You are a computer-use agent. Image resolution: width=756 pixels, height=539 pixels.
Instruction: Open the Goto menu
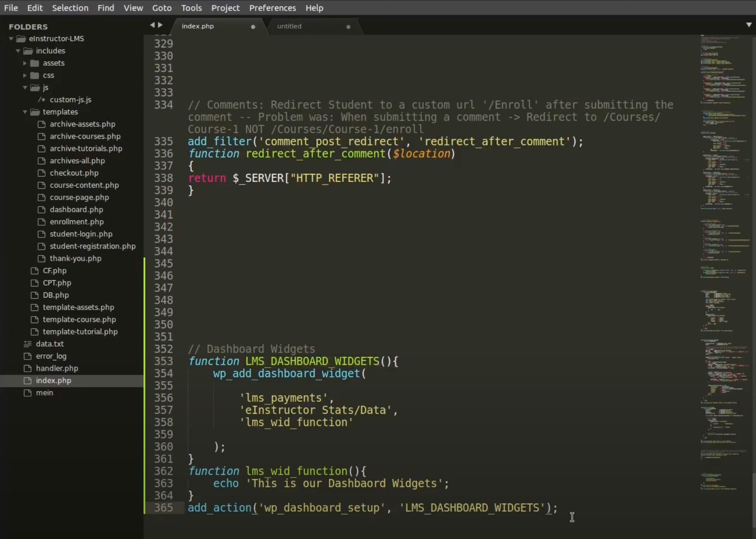click(162, 8)
